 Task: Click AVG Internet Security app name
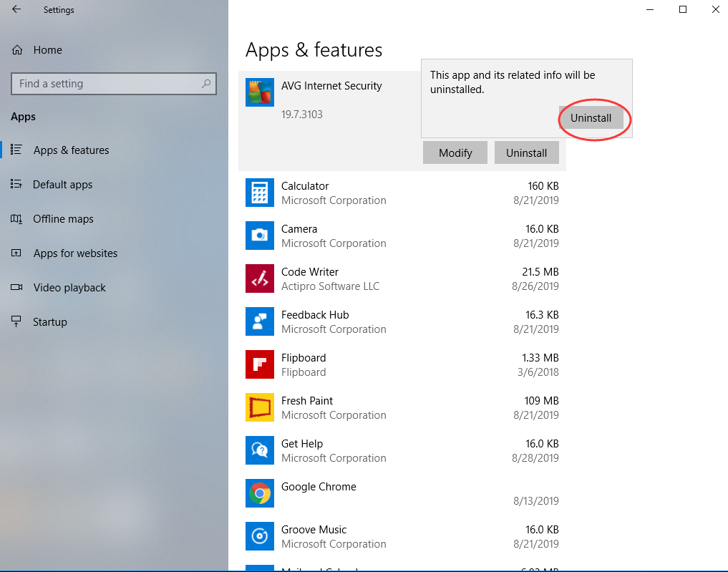pyautogui.click(x=331, y=86)
